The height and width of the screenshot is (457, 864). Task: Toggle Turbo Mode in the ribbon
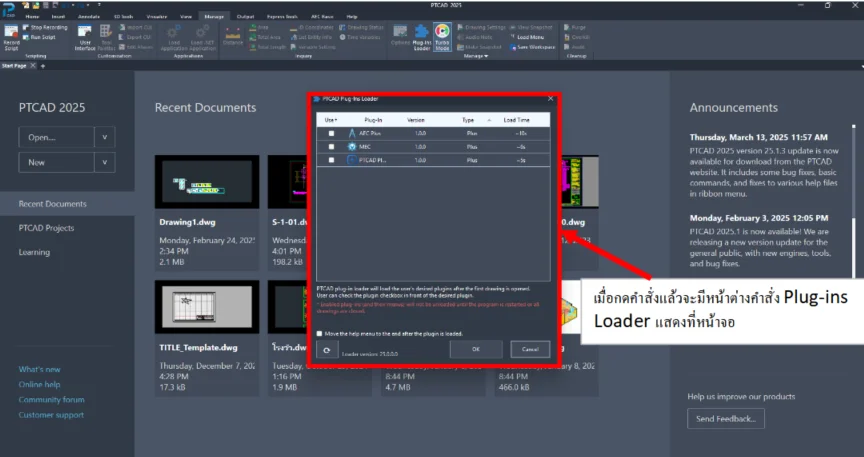coord(442,37)
